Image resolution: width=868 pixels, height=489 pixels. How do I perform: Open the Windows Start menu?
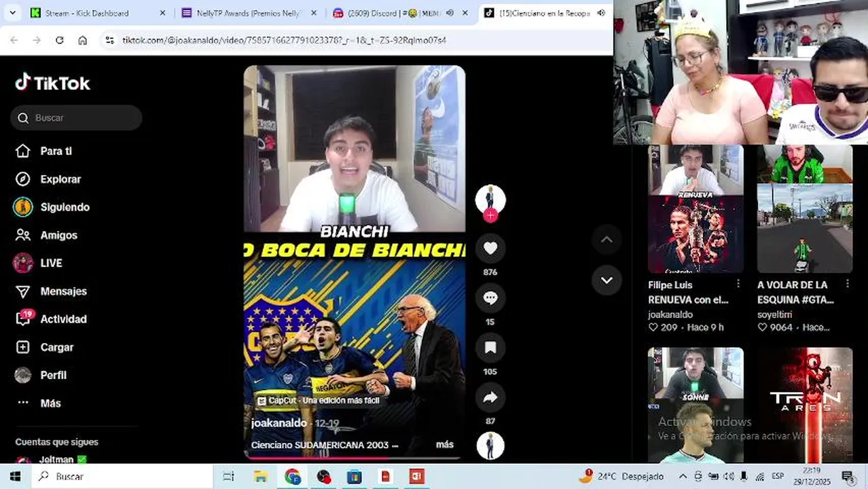[15, 476]
